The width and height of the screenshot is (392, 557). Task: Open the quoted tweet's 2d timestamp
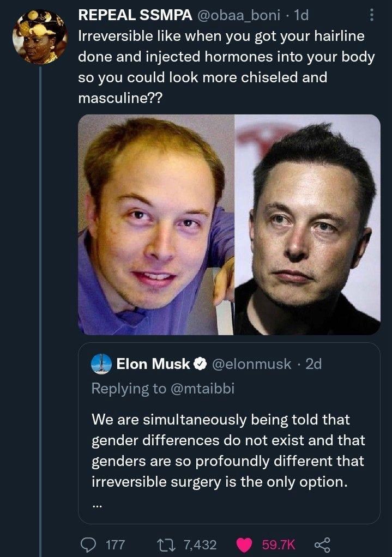pyautogui.click(x=313, y=364)
